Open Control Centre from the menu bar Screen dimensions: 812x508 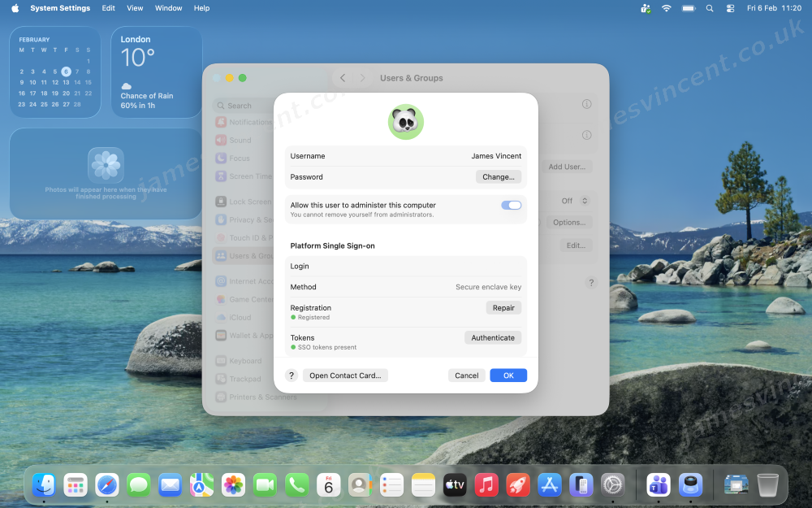point(730,8)
